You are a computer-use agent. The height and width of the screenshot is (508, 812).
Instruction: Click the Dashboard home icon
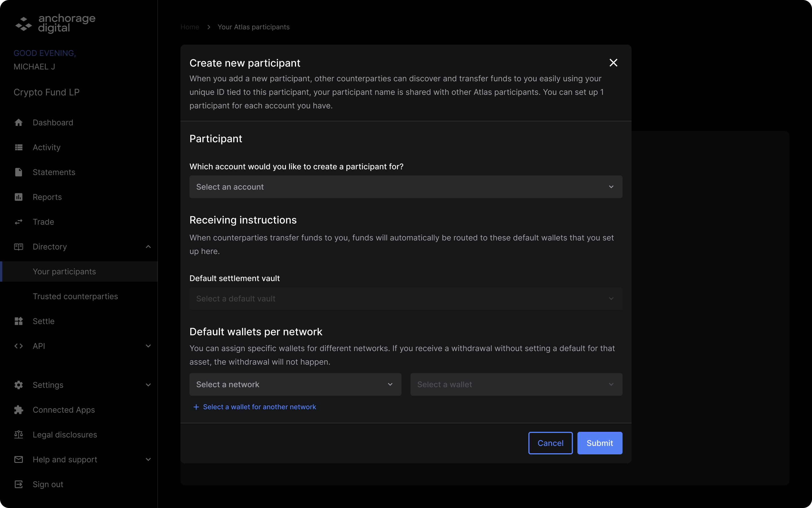tap(19, 123)
